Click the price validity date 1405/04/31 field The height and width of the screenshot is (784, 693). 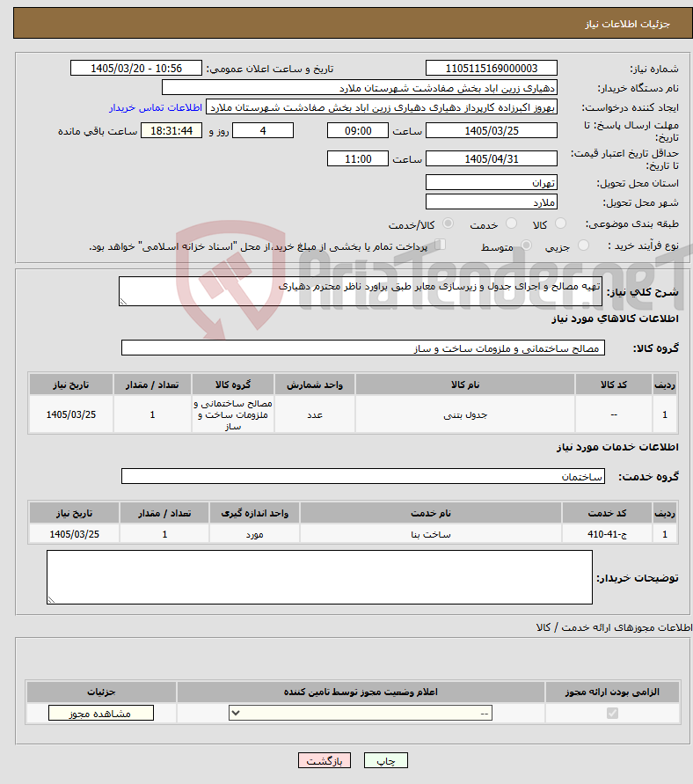491,158
